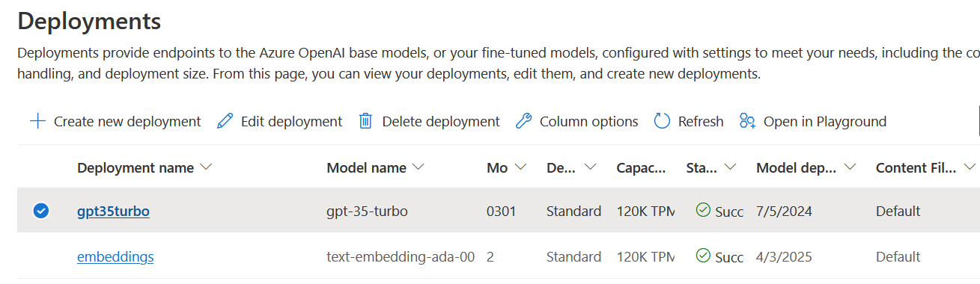Click the wrench icon for Column options

click(524, 121)
